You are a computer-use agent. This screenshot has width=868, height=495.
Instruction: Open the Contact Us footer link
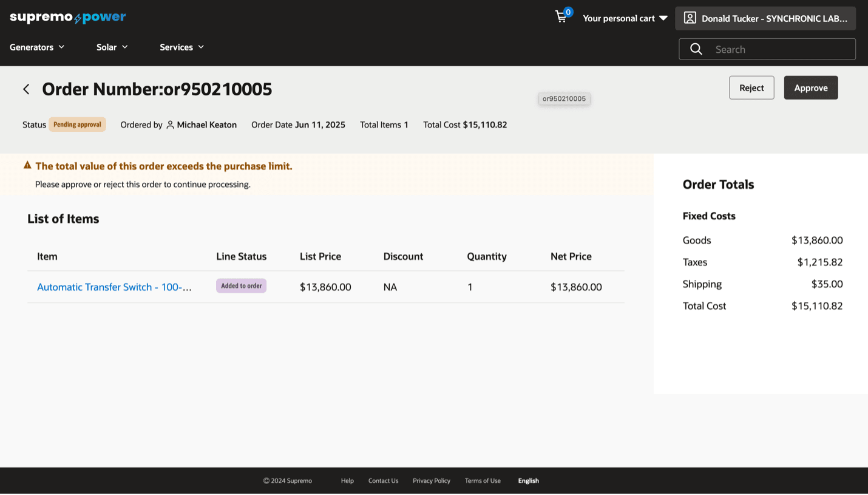tap(383, 480)
